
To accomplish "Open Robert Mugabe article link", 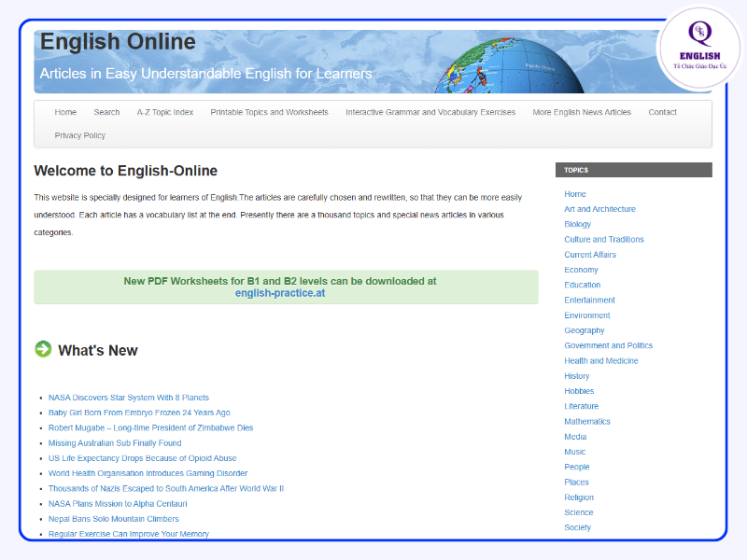I will (x=150, y=428).
